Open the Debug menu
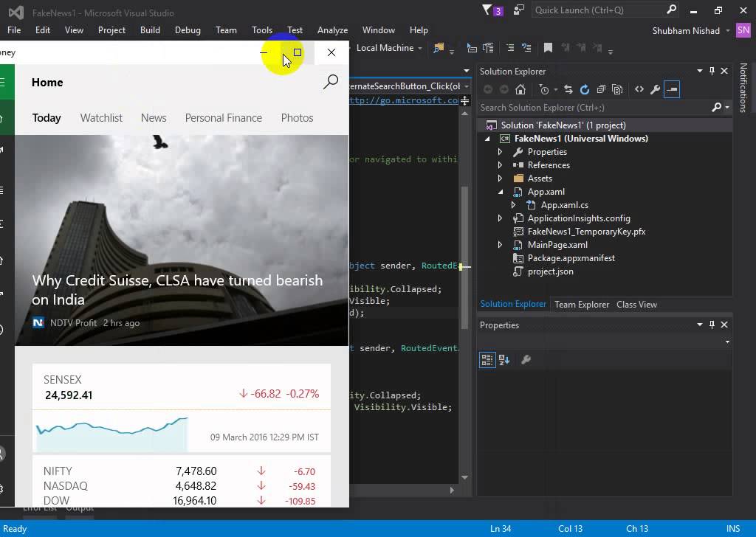This screenshot has height=537, width=756. (188, 30)
